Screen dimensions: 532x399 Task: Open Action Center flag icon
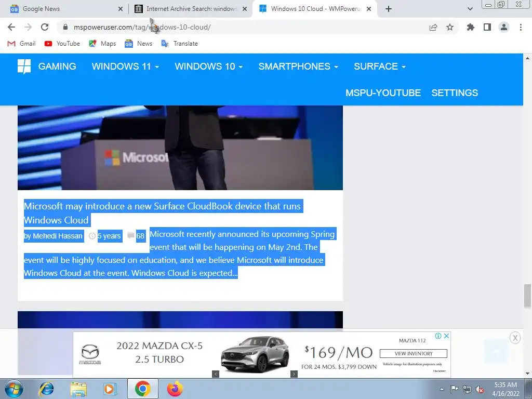point(454,389)
